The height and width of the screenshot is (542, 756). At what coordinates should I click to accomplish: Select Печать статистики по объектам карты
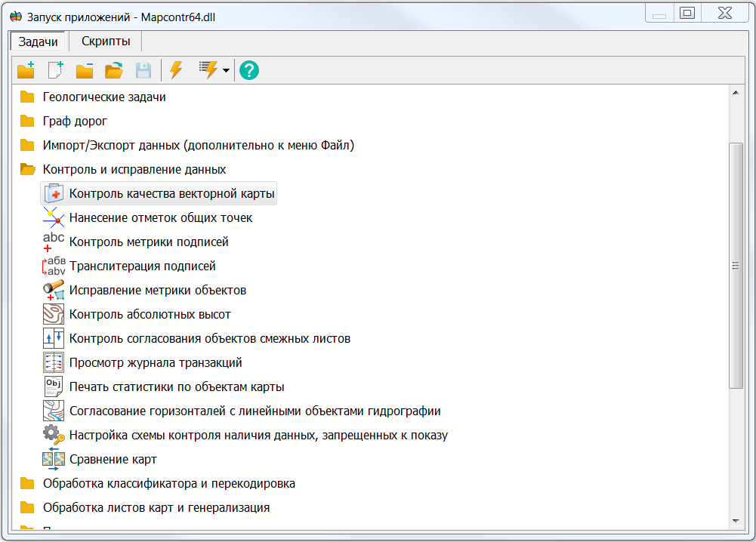[176, 386]
